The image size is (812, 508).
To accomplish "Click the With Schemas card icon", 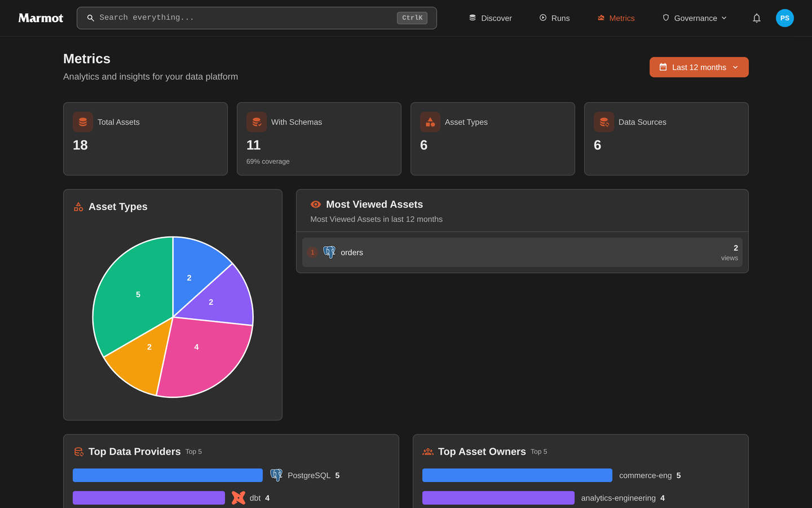I will pyautogui.click(x=257, y=122).
